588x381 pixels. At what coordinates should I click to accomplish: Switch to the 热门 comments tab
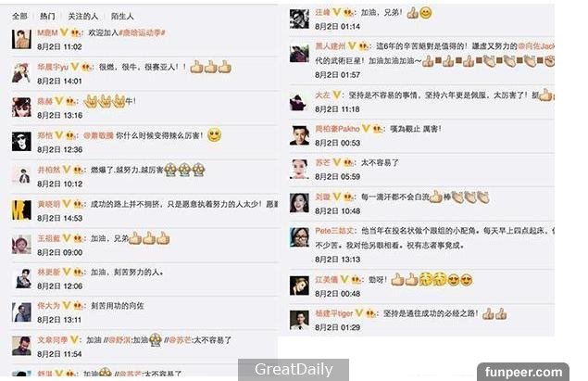pos(47,16)
